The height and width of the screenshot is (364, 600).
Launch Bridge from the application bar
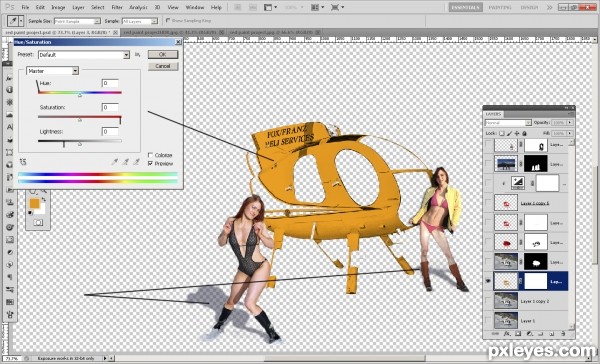237,7
